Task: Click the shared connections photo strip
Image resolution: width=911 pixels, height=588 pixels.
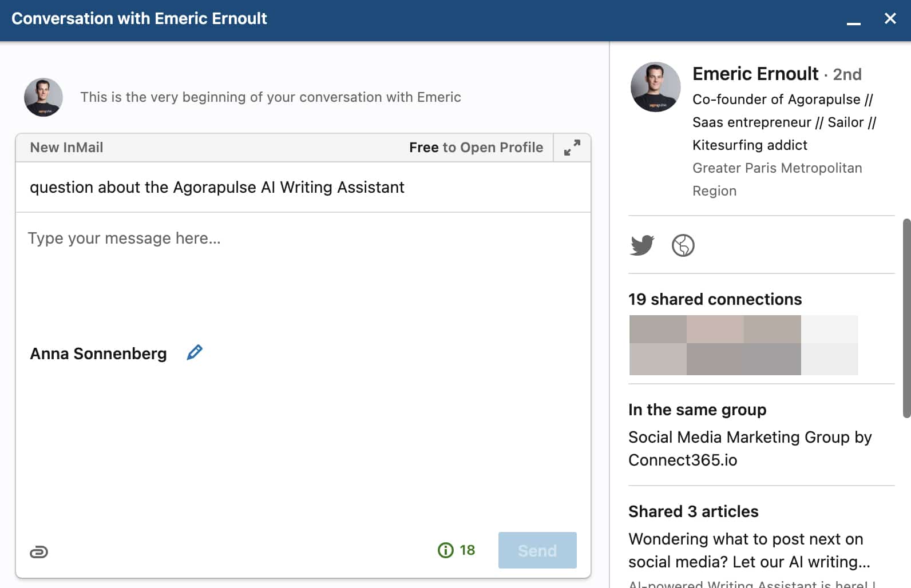Action: click(743, 345)
